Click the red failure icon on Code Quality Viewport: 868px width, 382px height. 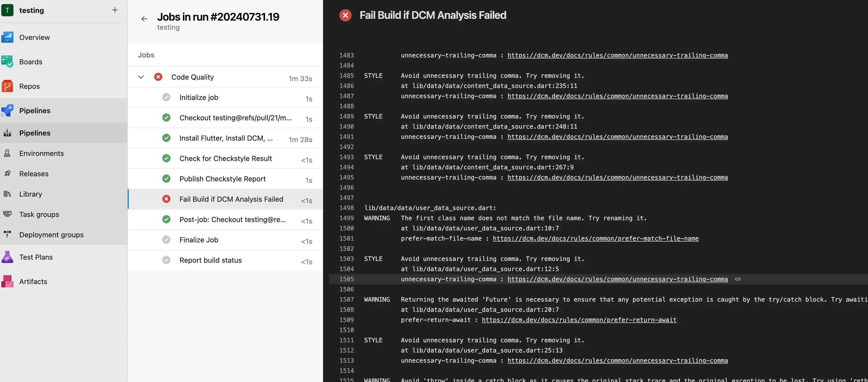pyautogui.click(x=158, y=77)
